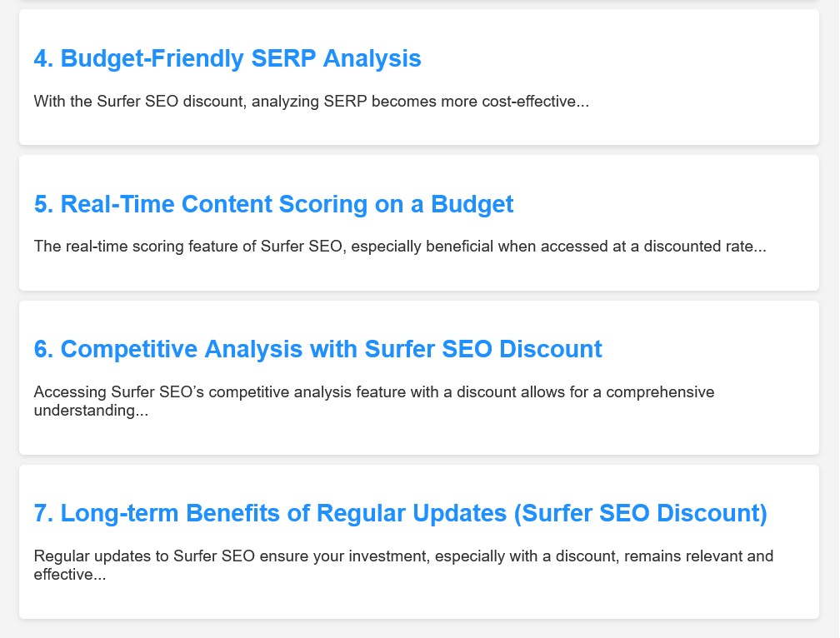Click the word 'Budget' ending heading 5

coord(472,204)
